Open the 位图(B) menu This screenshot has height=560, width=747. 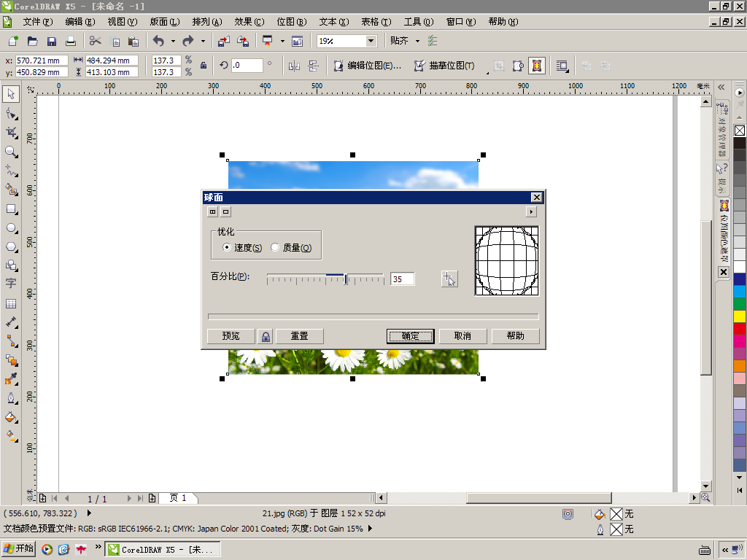[292, 22]
